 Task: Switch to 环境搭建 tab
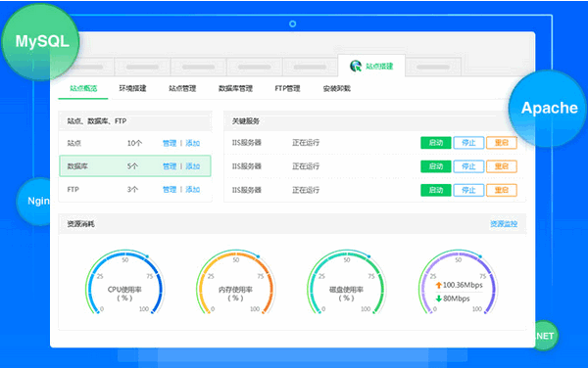(132, 88)
